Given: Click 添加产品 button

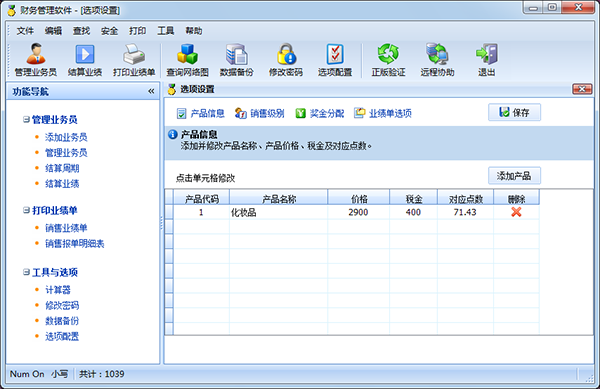Looking at the screenshot, I should point(514,176).
